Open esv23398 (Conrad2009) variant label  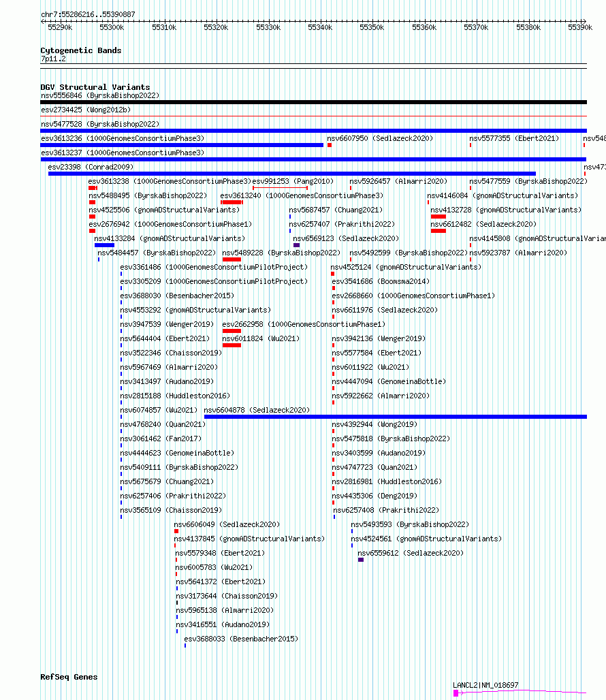coord(91,167)
